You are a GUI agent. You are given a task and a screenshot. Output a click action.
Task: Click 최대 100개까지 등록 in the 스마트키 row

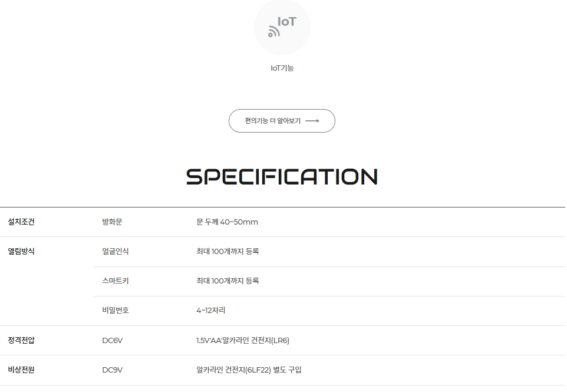tap(228, 281)
